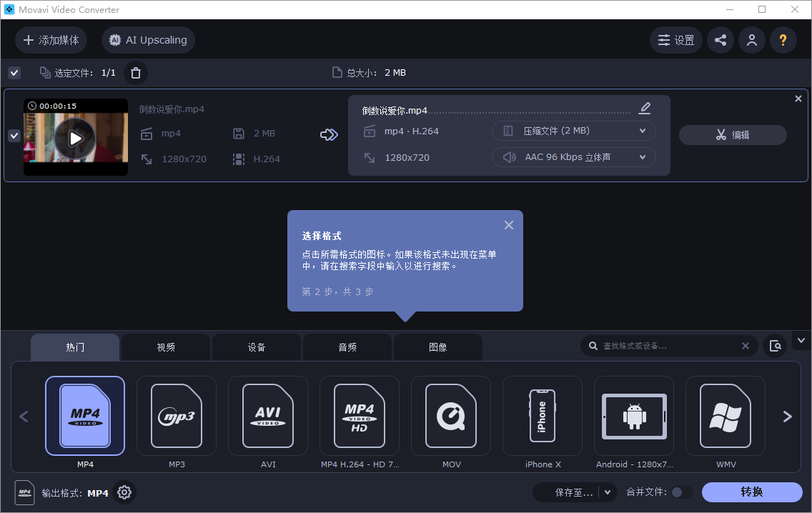The image size is (812, 513).
Task: Select the MP3 format icon
Action: 177,416
